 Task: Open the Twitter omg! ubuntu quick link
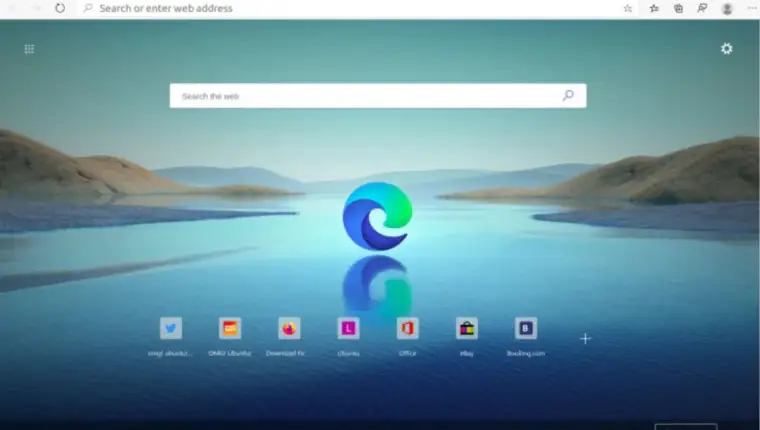click(x=171, y=328)
